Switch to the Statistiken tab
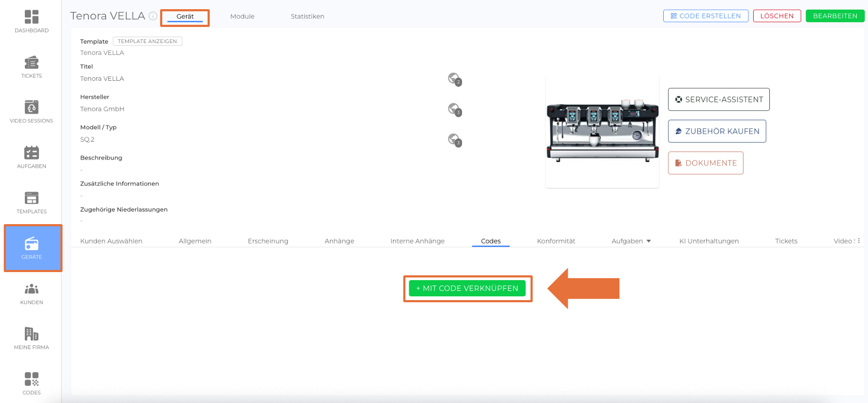This screenshot has width=868, height=403. [x=307, y=16]
